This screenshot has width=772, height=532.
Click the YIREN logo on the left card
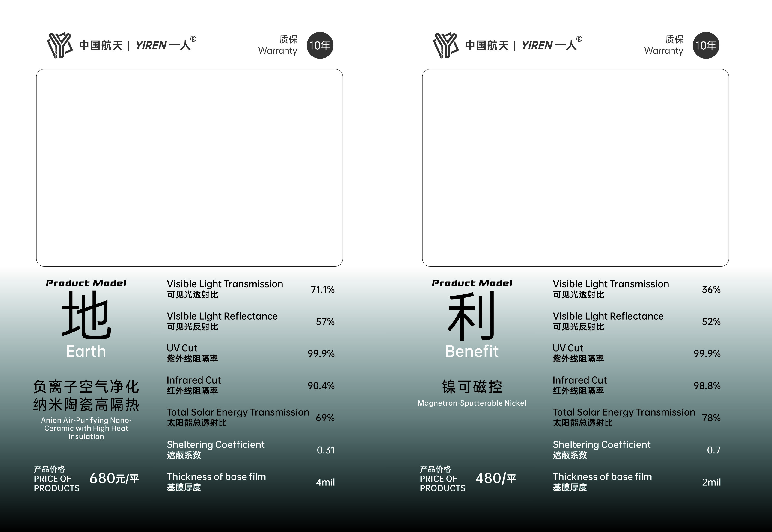pos(60,45)
